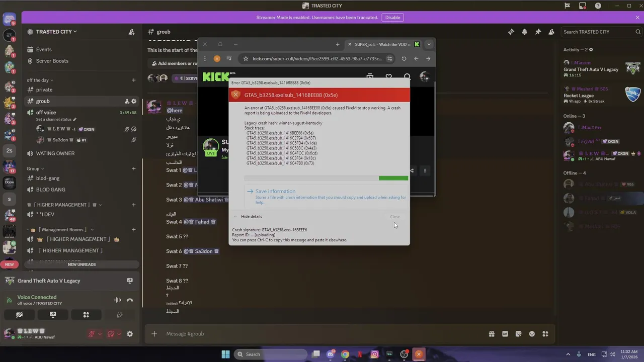Create a channel in the Group category
The width and height of the screenshot is (644, 362).
click(x=133, y=169)
